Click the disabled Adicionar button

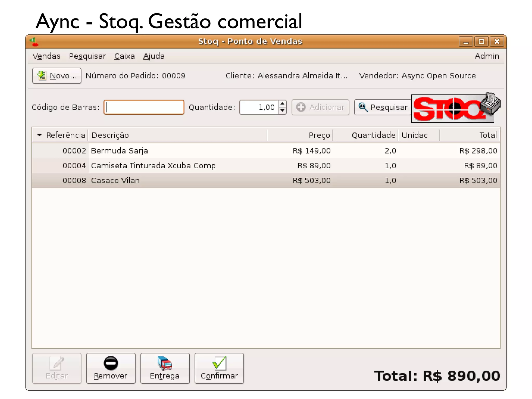pos(320,107)
